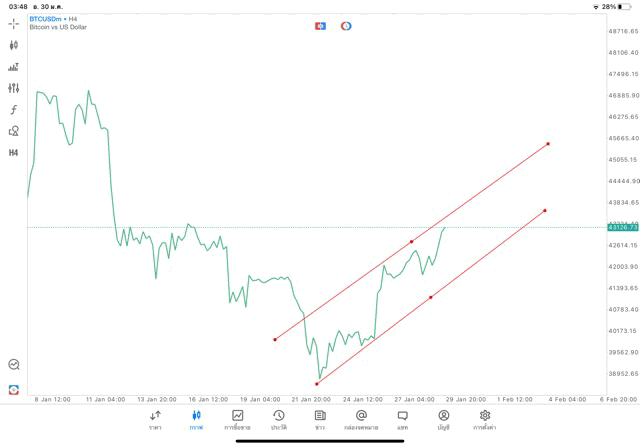Screen dimensions: 640x447
Task: Switch to the ราคา (Quotes) tab
Action: click(x=155, y=419)
